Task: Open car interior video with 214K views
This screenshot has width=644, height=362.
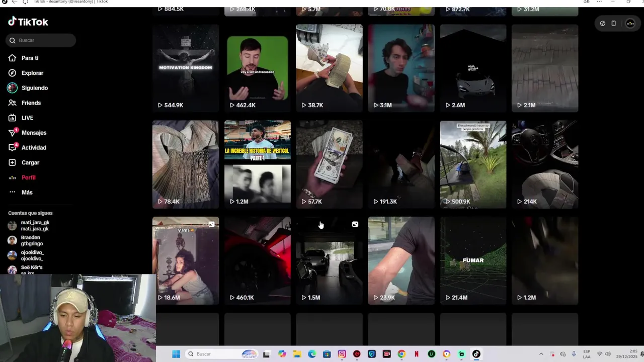Action: tap(545, 164)
